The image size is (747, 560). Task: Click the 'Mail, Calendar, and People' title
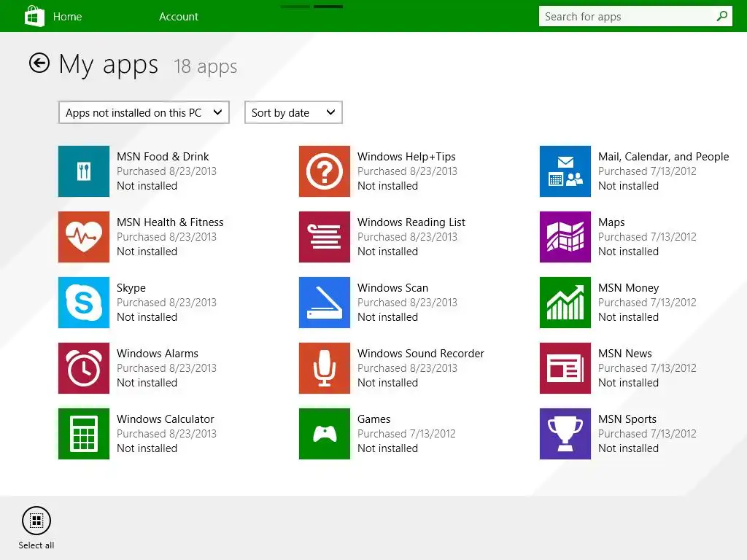pyautogui.click(x=663, y=157)
